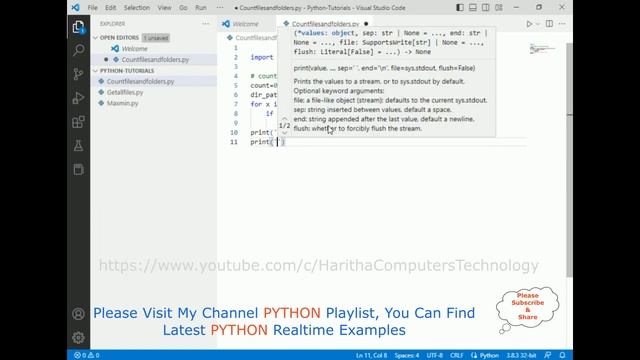
Task: Open editor More Actions menu
Action: coord(562,24)
